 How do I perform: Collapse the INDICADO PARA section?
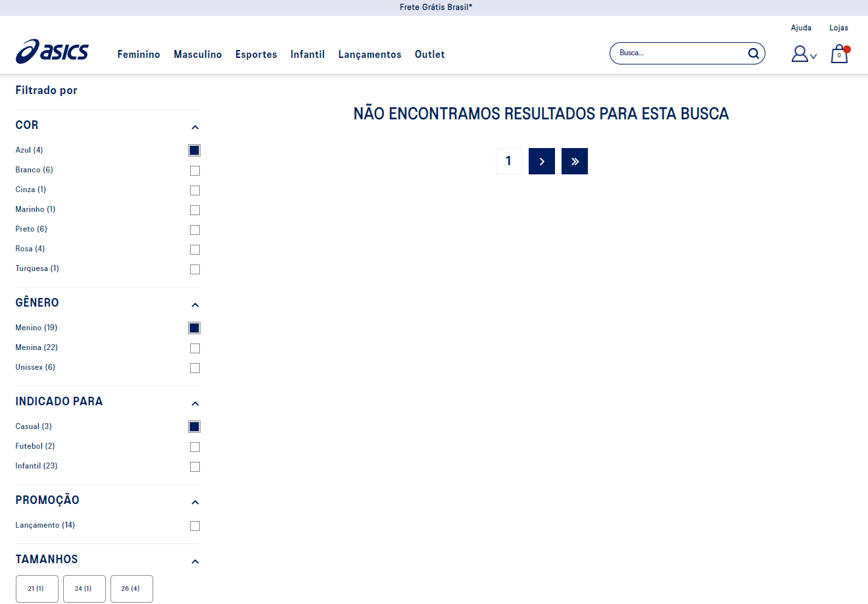click(x=195, y=403)
